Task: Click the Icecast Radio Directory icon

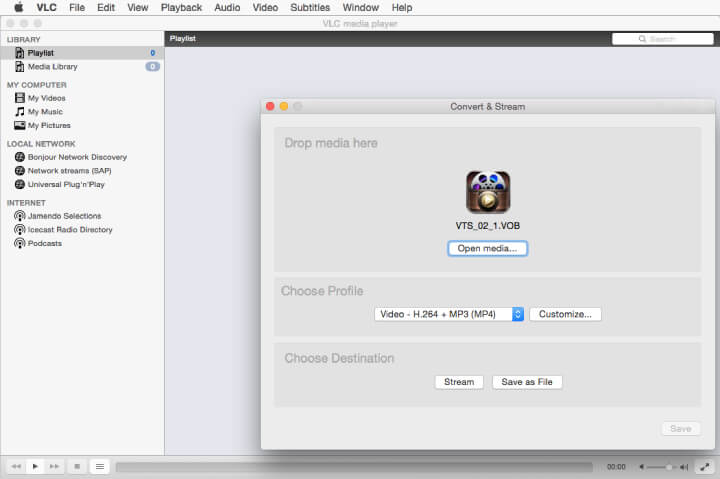Action: tap(20, 230)
